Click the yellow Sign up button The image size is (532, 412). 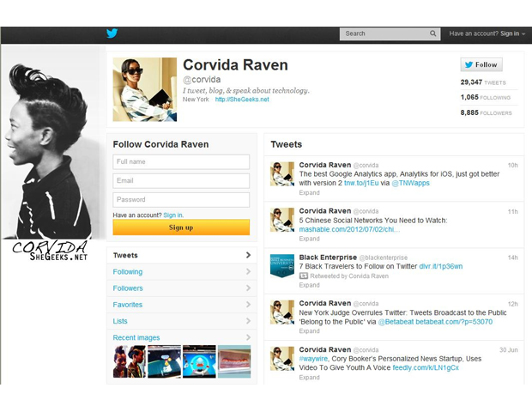(x=181, y=227)
